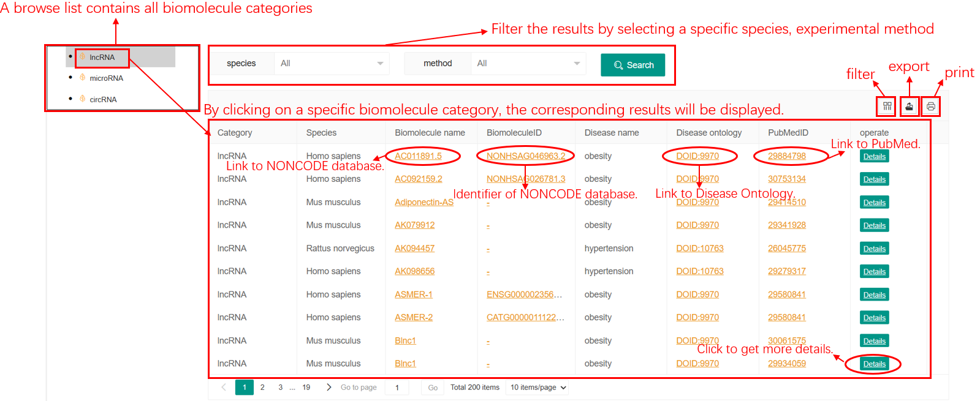Click the icon beside circRNA category
This screenshot has height=401, width=980.
(82, 99)
